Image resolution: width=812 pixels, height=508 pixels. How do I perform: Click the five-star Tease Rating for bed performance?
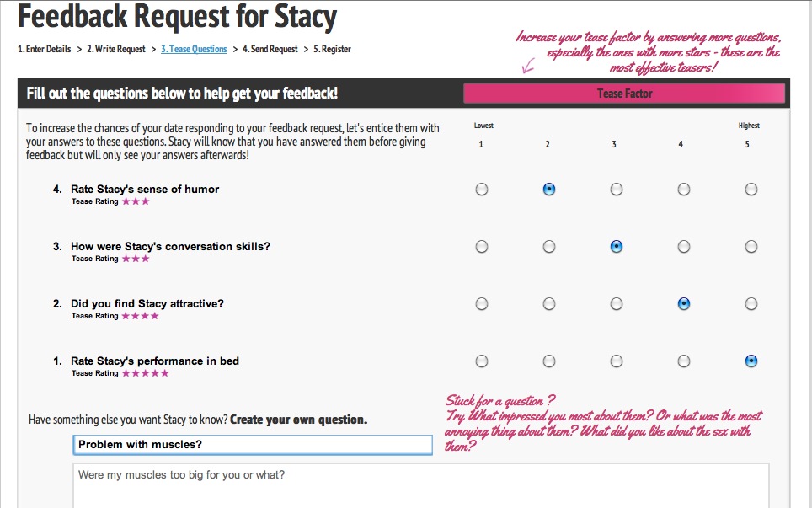(x=146, y=373)
